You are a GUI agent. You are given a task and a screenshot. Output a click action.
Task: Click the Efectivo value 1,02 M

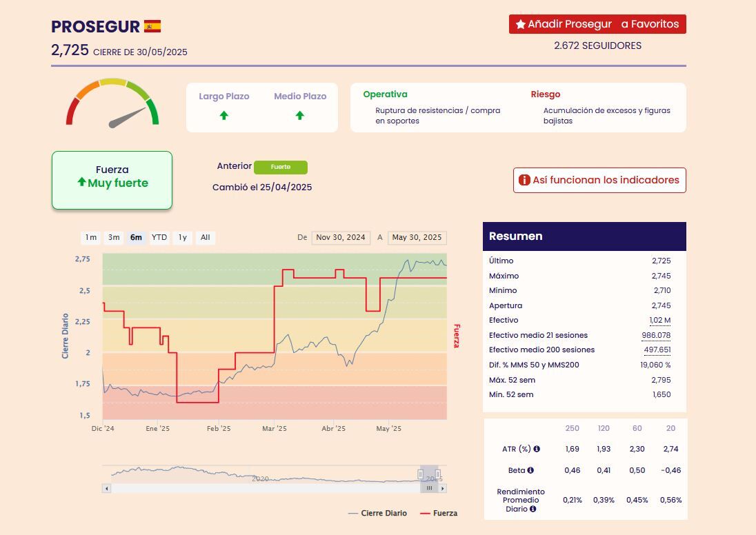click(660, 320)
